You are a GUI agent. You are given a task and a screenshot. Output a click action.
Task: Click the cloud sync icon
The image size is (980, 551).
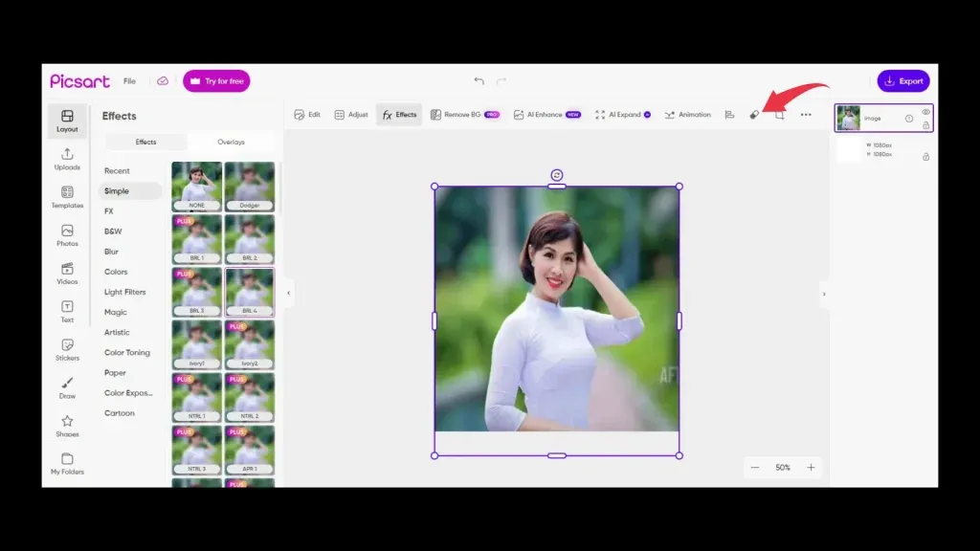[163, 81]
